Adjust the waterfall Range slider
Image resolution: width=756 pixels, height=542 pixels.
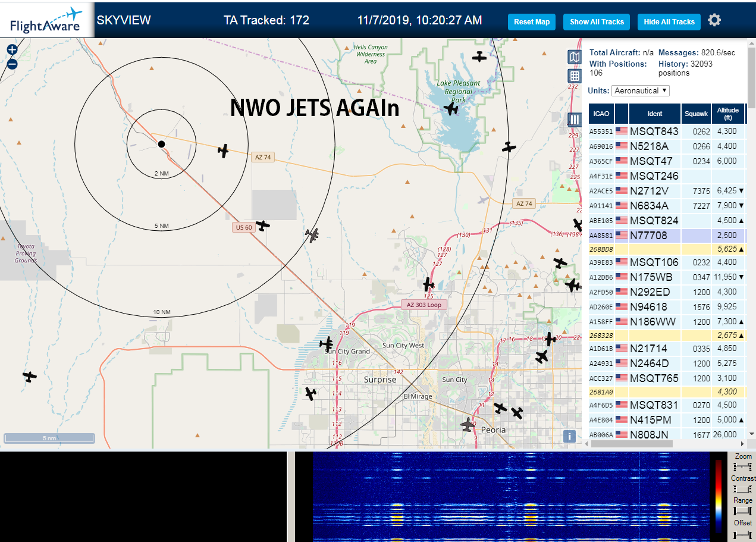coord(743,511)
